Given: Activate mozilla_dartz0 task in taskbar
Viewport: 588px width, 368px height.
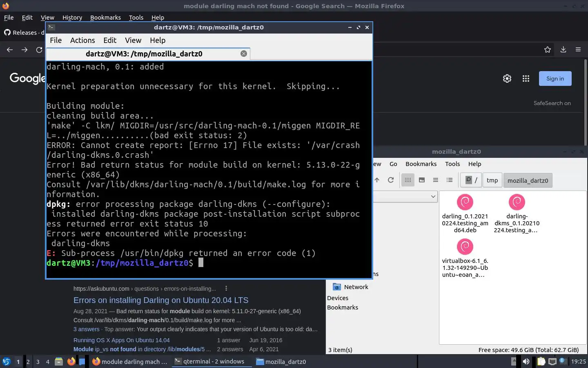Looking at the screenshot, I should 281,361.
